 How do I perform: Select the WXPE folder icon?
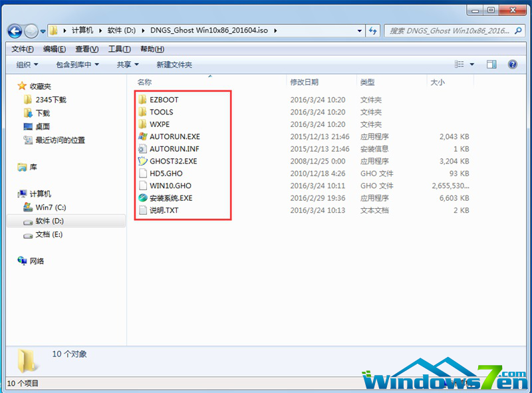(x=142, y=124)
